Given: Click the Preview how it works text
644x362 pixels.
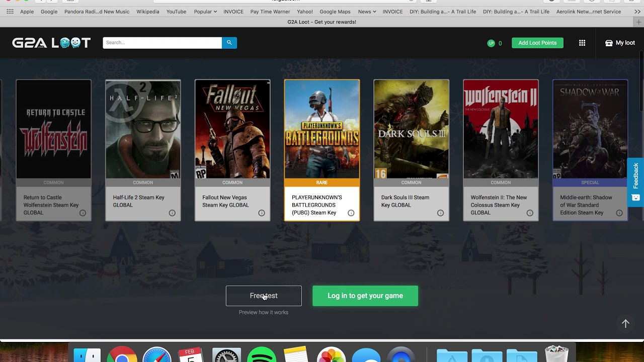Looking at the screenshot, I should tap(264, 312).
